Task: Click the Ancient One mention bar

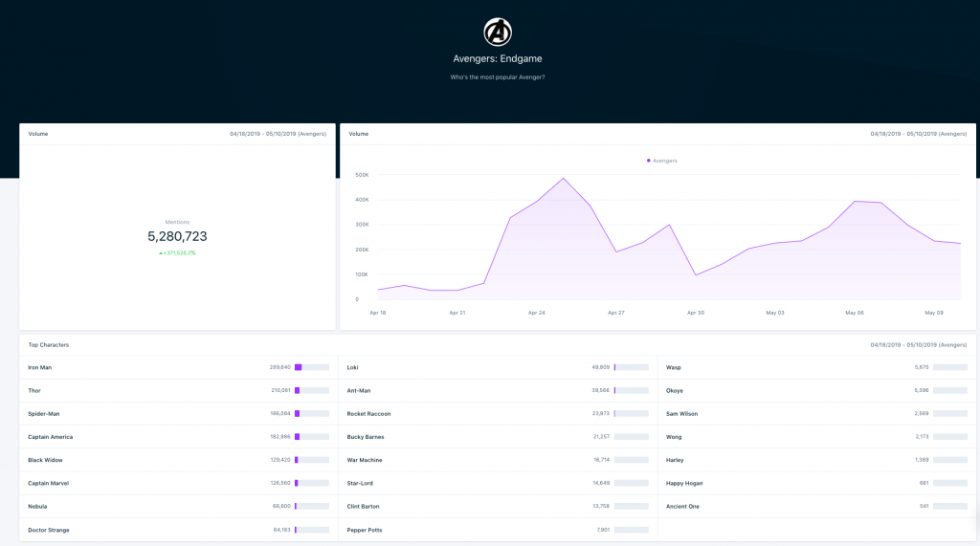Action: click(x=950, y=506)
